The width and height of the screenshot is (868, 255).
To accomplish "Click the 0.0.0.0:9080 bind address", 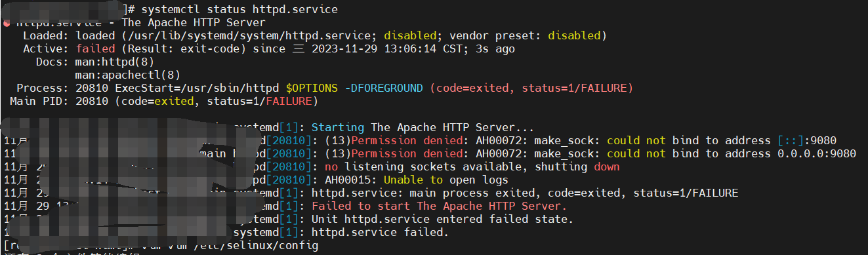I will click(817, 153).
